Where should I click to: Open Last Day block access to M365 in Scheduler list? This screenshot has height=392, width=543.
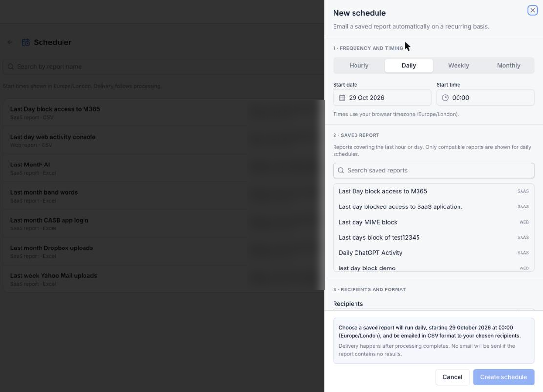163,113
